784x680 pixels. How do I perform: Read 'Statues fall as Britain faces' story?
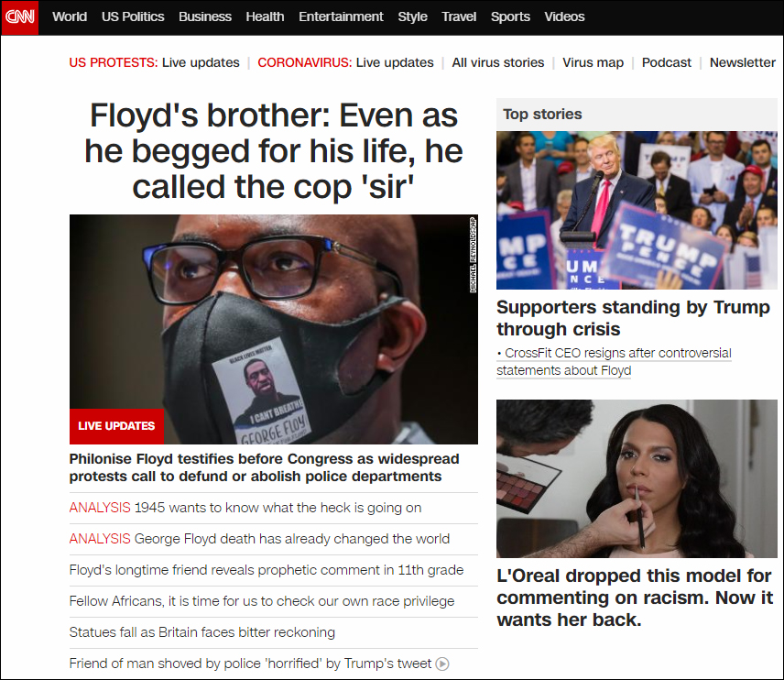coord(202,632)
